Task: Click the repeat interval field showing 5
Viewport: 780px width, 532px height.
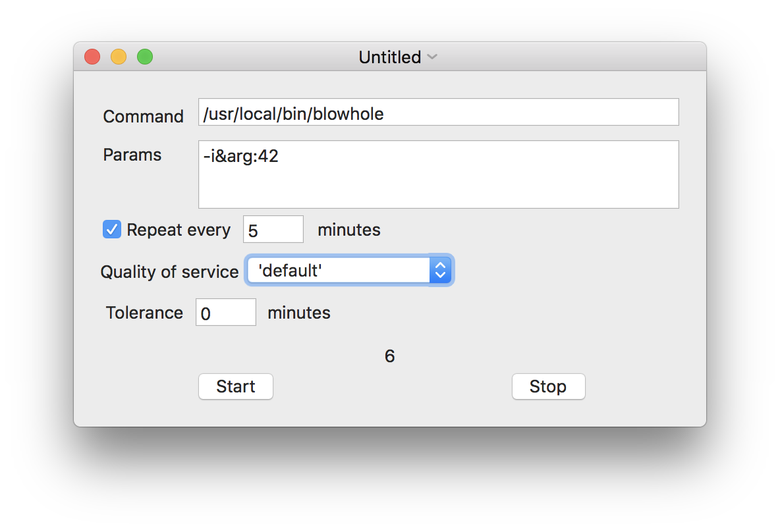Action: [273, 228]
